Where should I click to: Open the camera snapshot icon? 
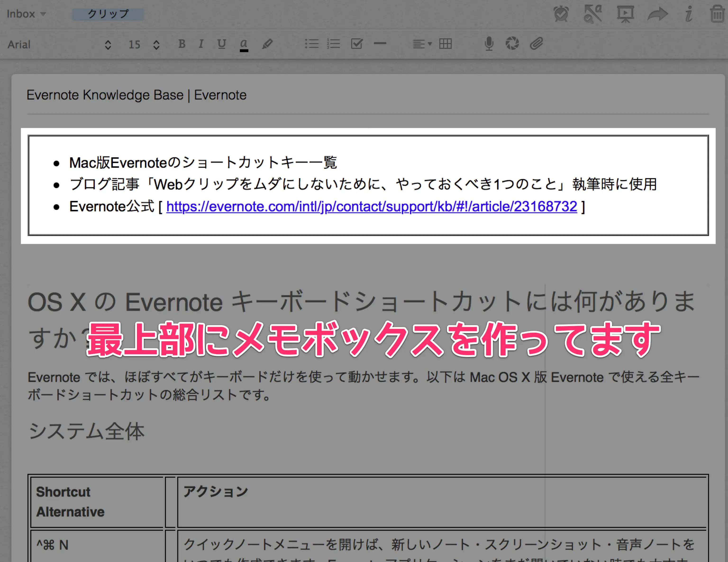(x=512, y=44)
